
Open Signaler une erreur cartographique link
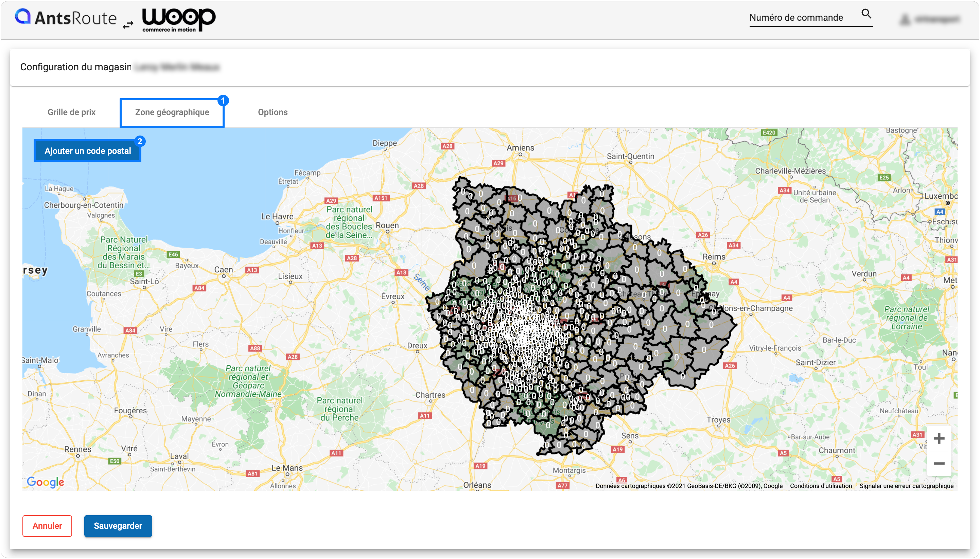[x=907, y=486]
